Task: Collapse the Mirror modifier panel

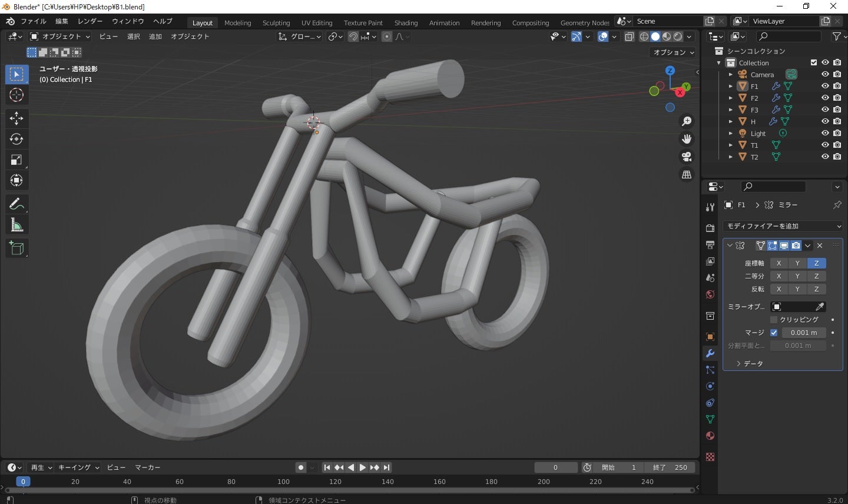Action: [730, 246]
